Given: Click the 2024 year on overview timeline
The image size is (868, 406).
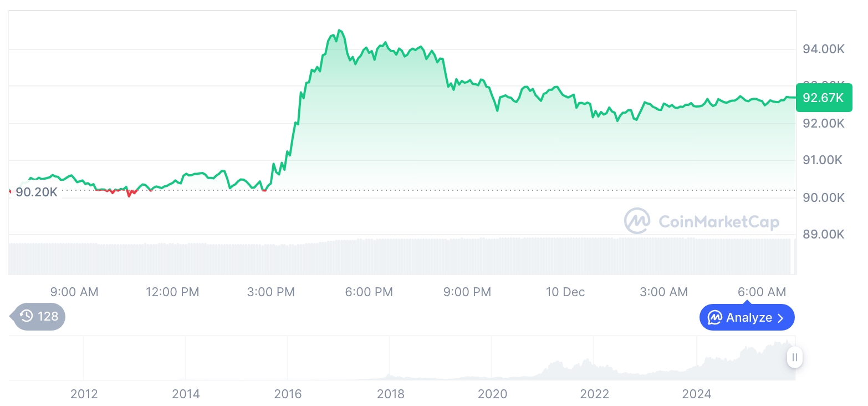Looking at the screenshot, I should (696, 394).
